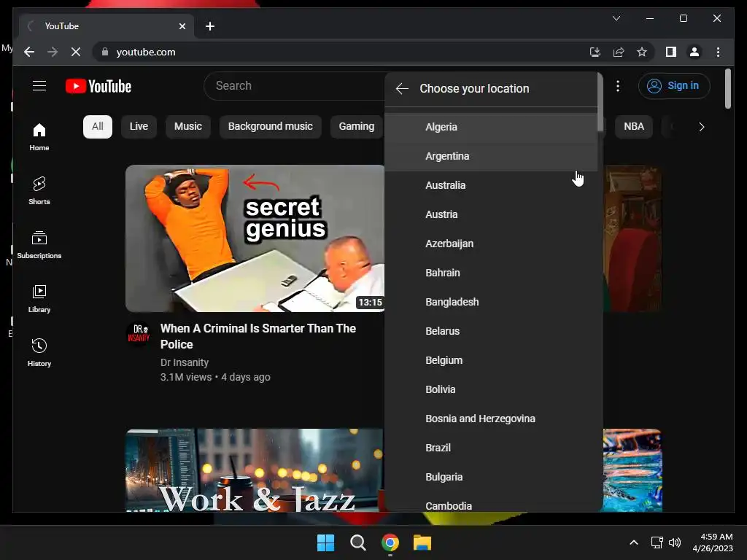Open History in the sidebar
Screen dimensions: 747x560
pyautogui.click(x=39, y=352)
